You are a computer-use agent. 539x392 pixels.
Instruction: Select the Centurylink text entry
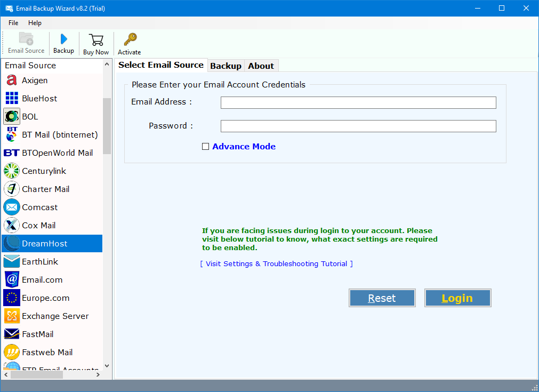[x=44, y=171]
